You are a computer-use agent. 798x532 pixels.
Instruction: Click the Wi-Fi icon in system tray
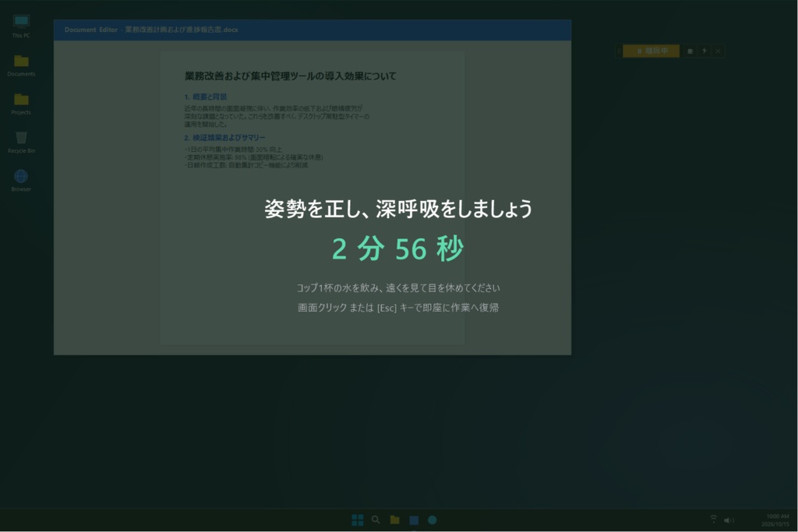(x=714, y=520)
